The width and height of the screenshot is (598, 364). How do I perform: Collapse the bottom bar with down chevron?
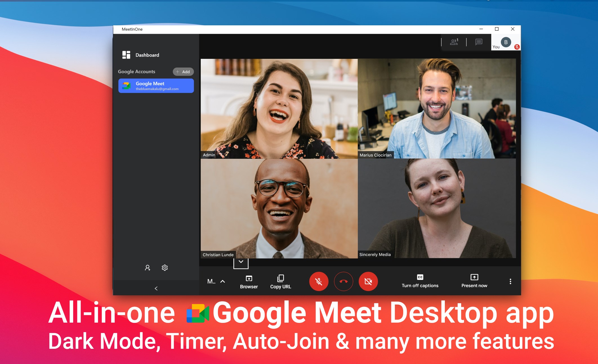tap(241, 262)
